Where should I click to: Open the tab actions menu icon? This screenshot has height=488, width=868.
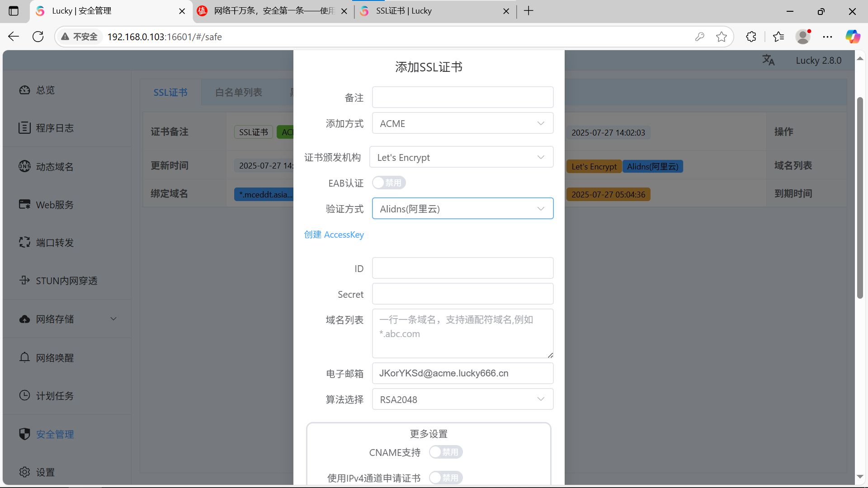click(x=14, y=11)
